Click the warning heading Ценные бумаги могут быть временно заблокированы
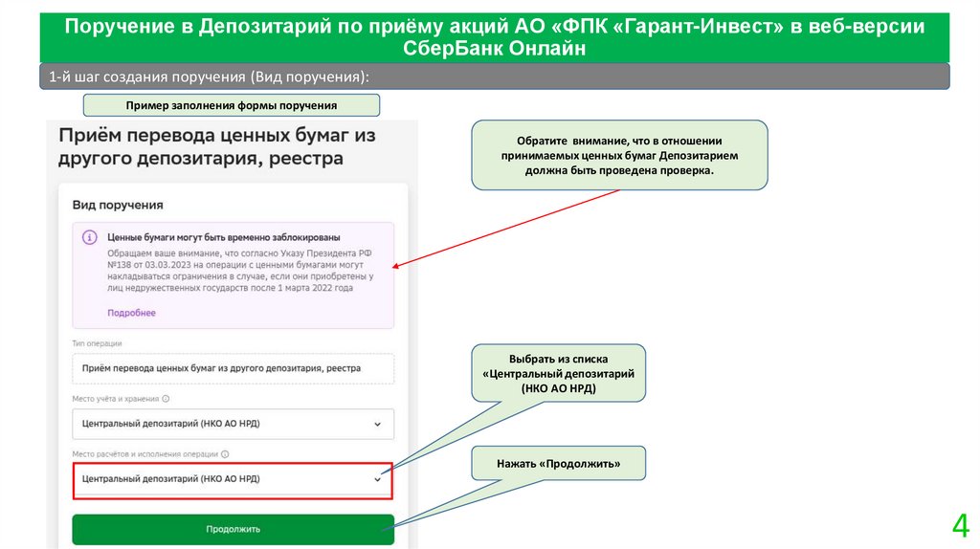 point(224,237)
